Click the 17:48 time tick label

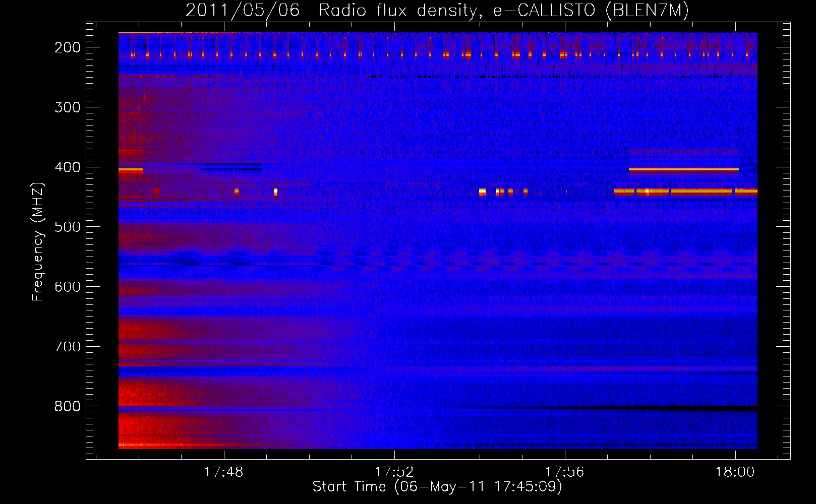[223, 472]
